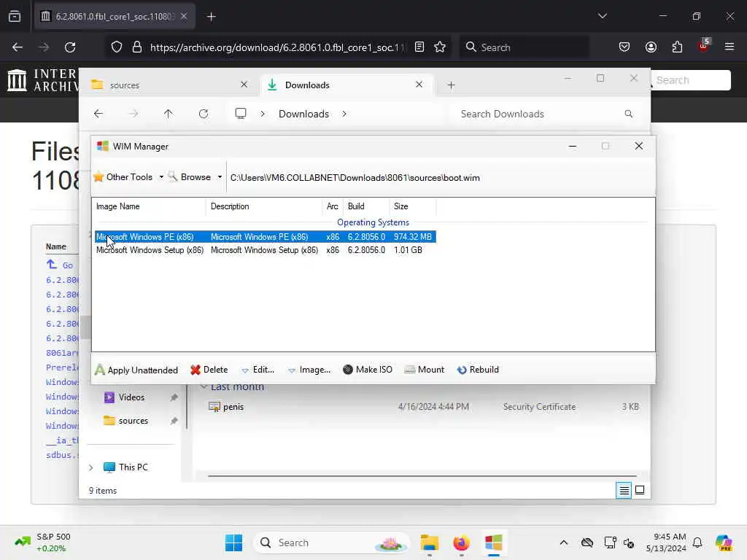Open Firefox account icon
The image size is (747, 560).
pos(651,47)
